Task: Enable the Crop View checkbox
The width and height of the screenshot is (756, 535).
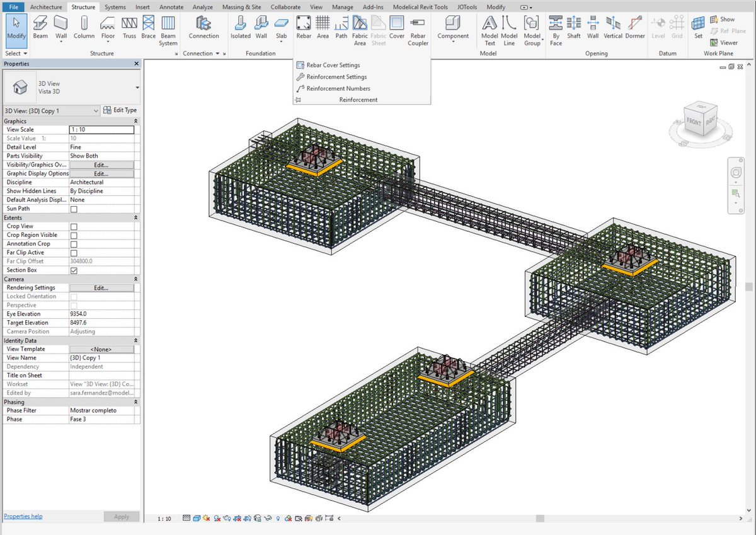Action: pos(74,226)
